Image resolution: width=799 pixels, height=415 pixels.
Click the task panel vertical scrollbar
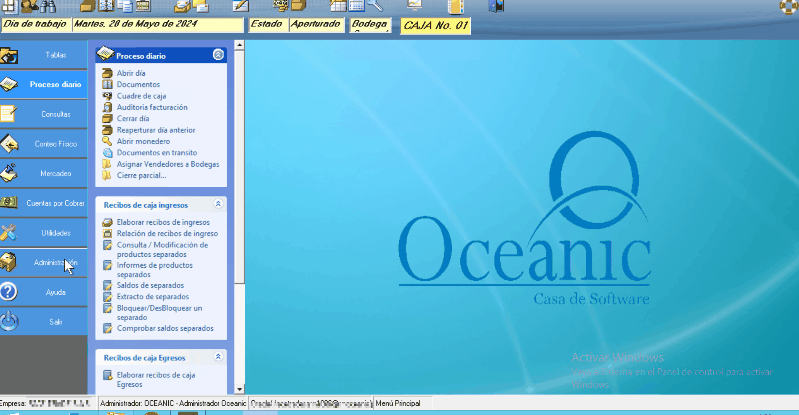tap(239, 200)
